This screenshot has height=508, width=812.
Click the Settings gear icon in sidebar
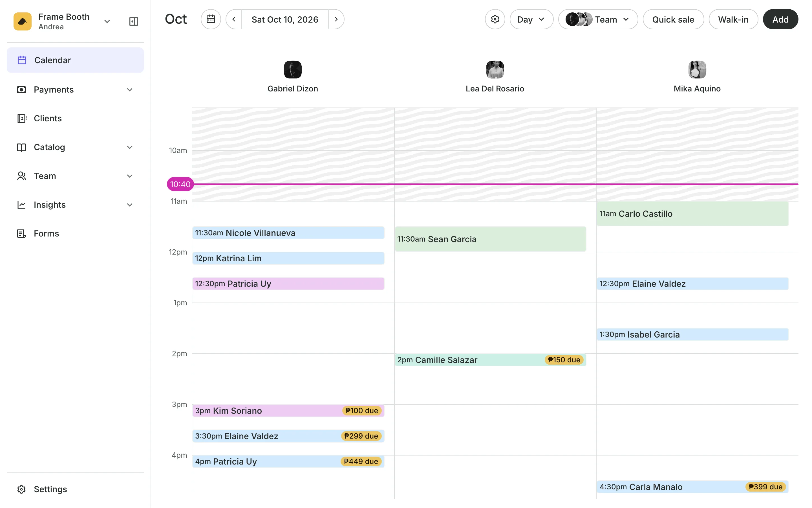coord(21,489)
